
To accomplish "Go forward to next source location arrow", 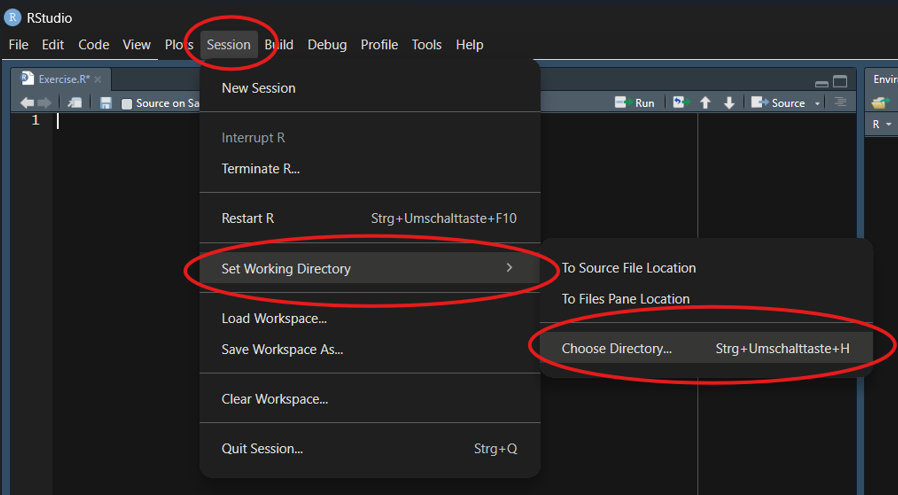I will 44,103.
